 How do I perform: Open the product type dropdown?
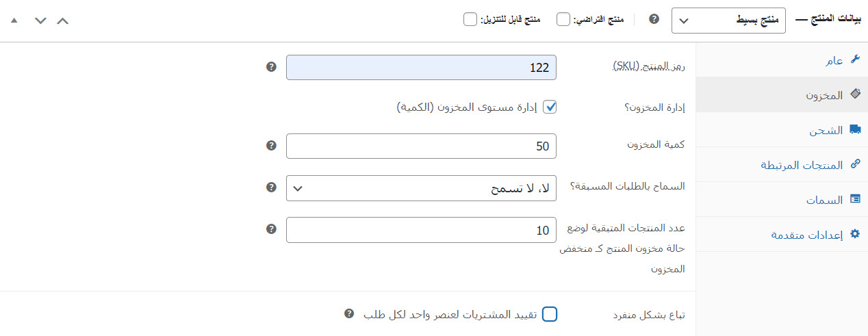(x=728, y=21)
